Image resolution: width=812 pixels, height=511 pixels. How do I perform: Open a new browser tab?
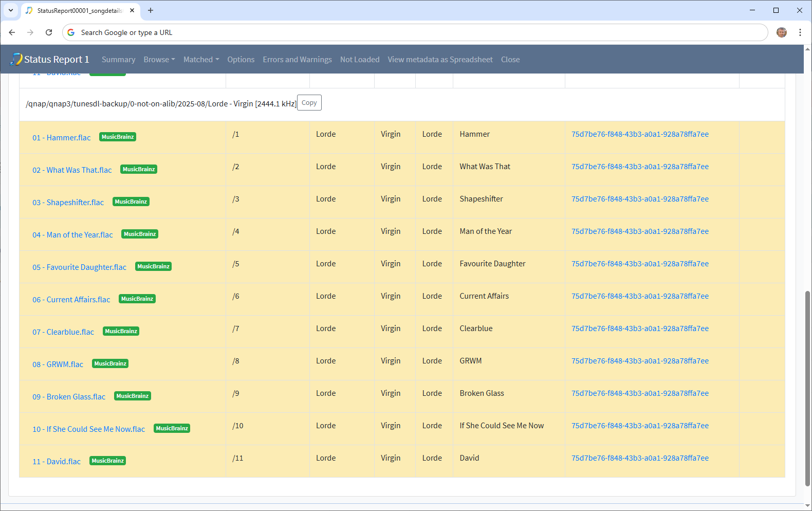click(151, 10)
